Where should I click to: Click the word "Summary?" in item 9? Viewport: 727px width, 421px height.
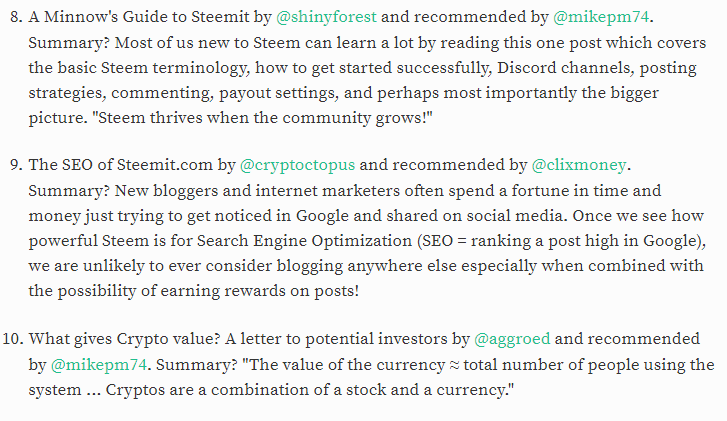pyautogui.click(x=69, y=191)
